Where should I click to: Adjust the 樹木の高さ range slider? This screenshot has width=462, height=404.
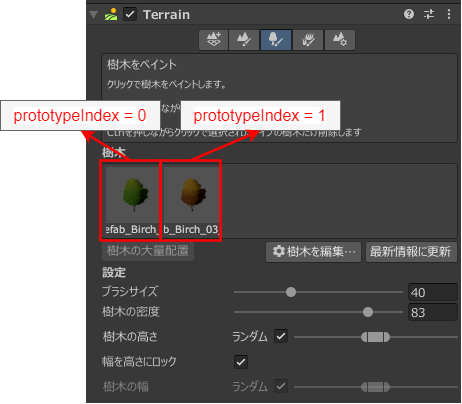[375, 337]
